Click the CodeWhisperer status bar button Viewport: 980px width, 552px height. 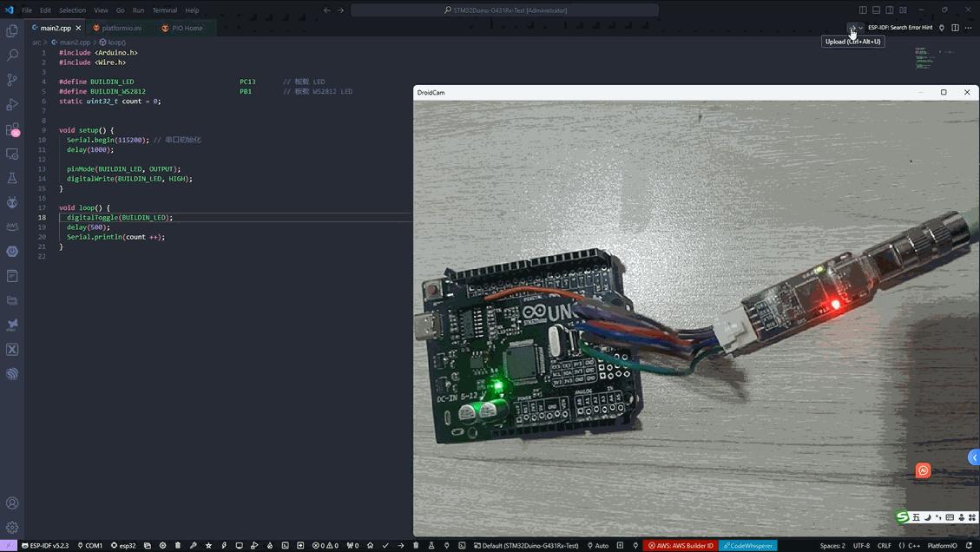(747, 546)
